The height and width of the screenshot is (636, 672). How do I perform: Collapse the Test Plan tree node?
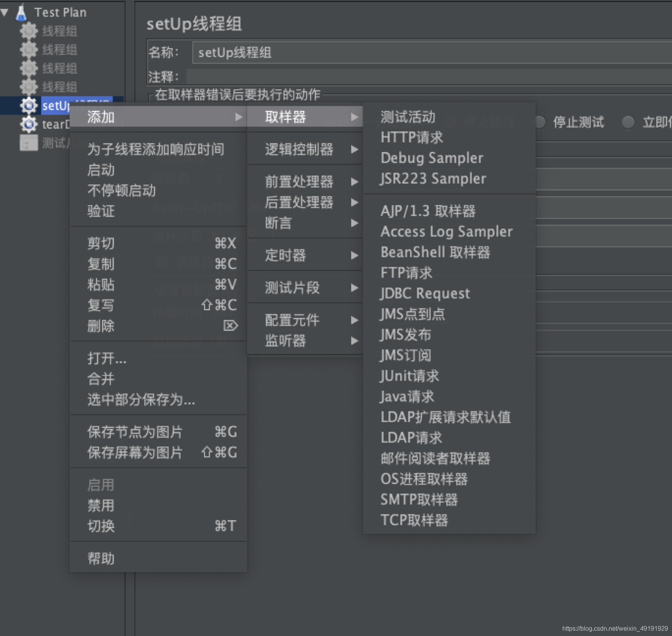tap(5, 12)
